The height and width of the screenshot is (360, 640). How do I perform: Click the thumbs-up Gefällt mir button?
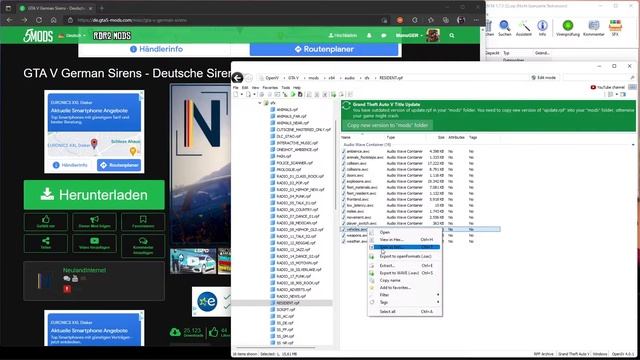[46, 222]
